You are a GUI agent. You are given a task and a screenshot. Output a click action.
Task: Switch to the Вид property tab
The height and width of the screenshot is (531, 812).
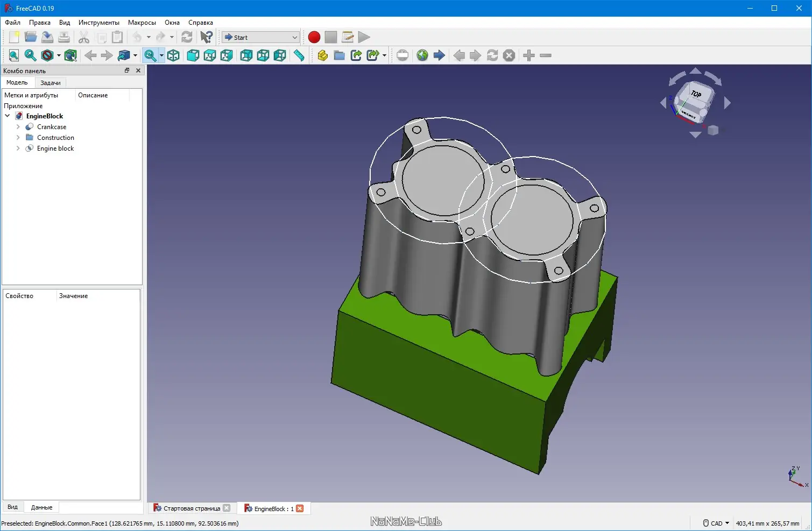(13, 507)
